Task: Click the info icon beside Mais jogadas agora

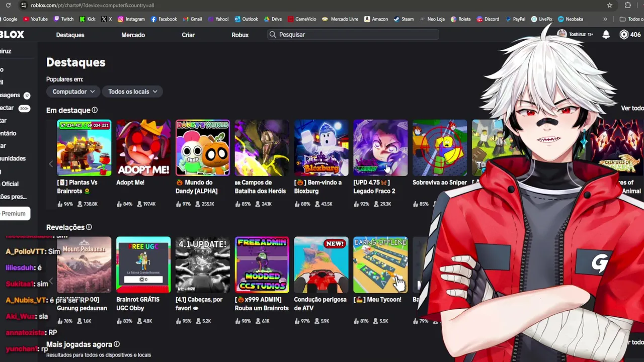Action: pyautogui.click(x=117, y=344)
